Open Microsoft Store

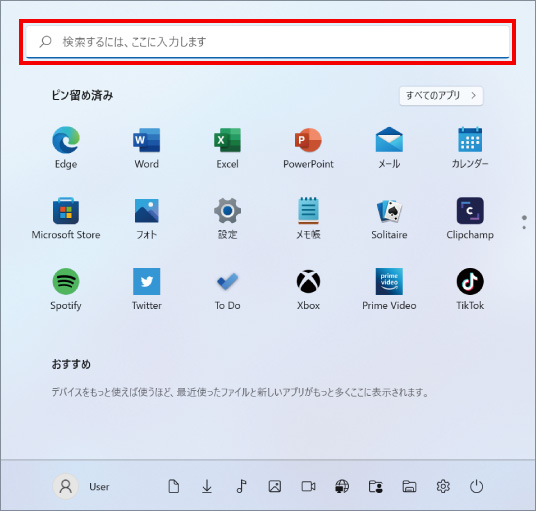click(66, 218)
